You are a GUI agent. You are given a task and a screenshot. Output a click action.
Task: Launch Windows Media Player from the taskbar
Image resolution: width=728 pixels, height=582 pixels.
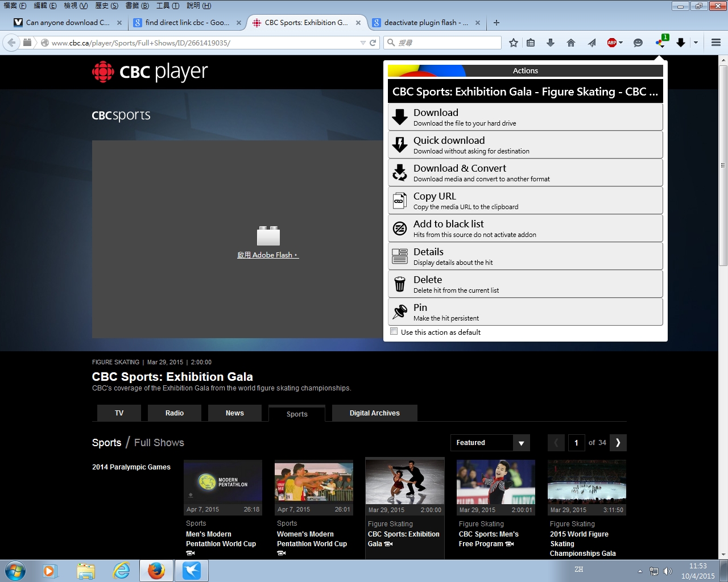point(50,571)
